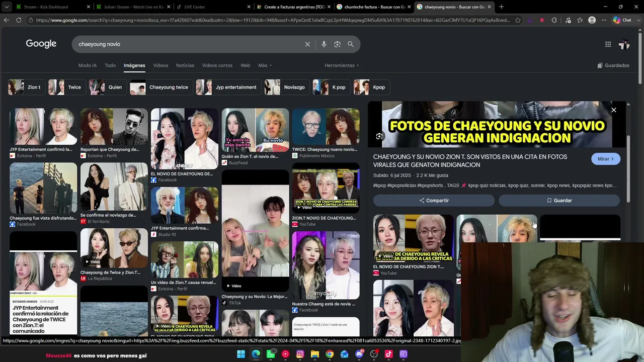This screenshot has height=362, width=644.
Task: Submit search with the magnifier icon
Action: (351, 44)
